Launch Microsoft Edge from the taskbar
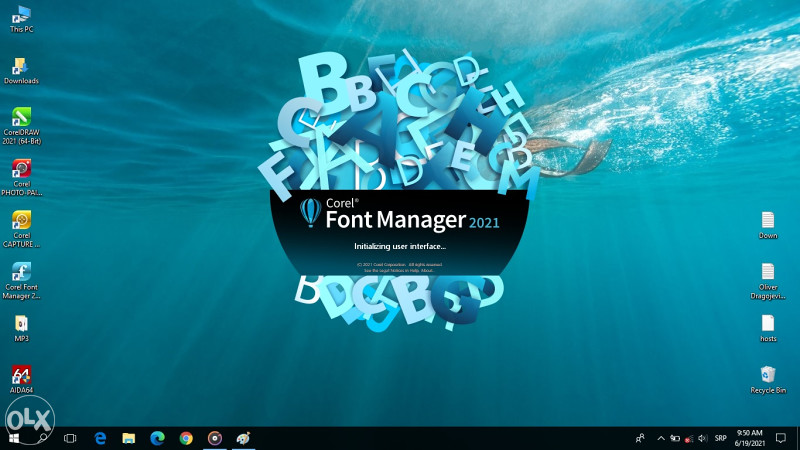Screen dimensions: 800x450 157,438
